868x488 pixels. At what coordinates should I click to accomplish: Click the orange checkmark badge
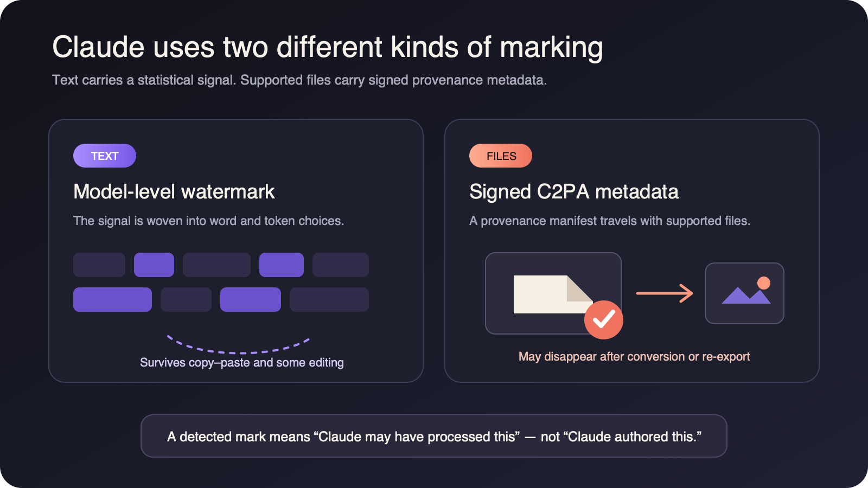(604, 320)
